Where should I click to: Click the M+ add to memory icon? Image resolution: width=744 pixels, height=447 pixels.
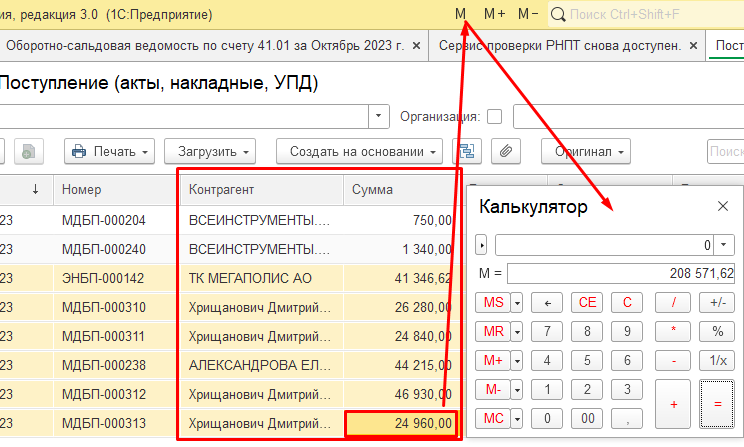[x=494, y=14]
